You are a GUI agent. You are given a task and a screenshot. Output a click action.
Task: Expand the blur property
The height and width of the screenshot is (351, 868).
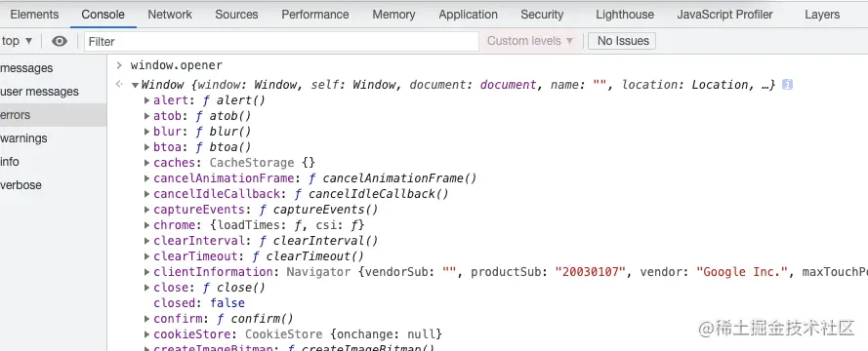(146, 132)
